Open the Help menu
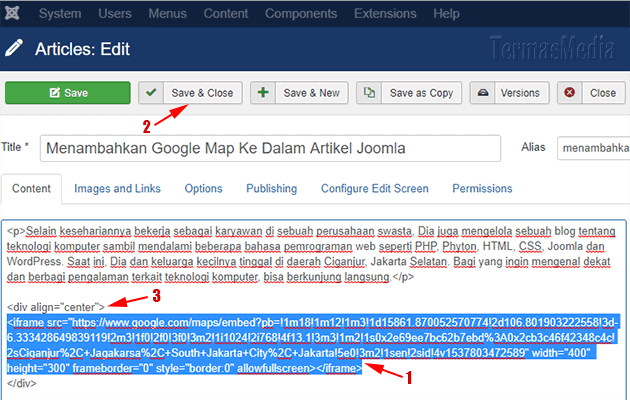This screenshot has height=400, width=630. (446, 13)
